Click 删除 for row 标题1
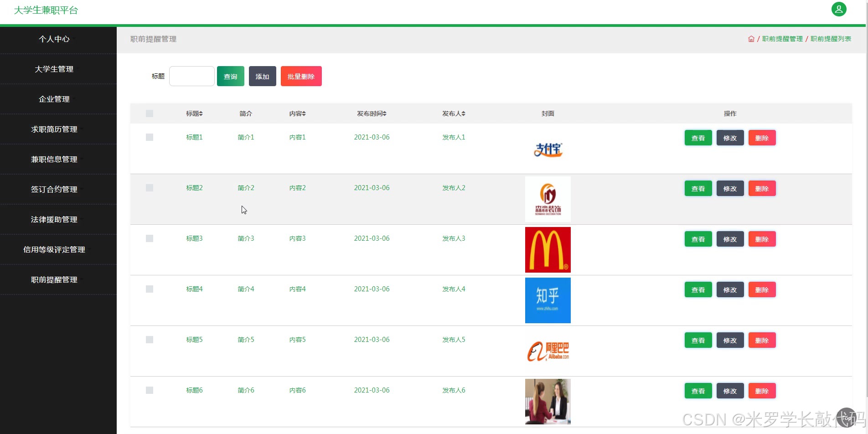 pos(762,138)
